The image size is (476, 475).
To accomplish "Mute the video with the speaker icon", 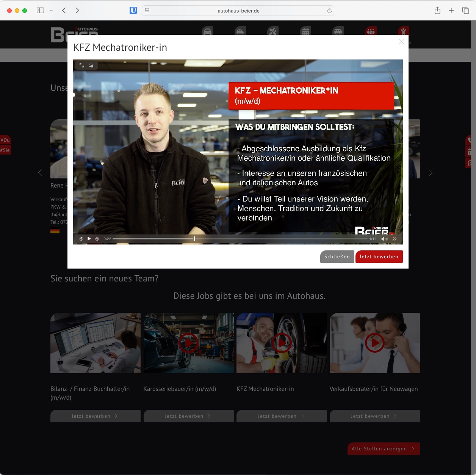I will pos(384,239).
